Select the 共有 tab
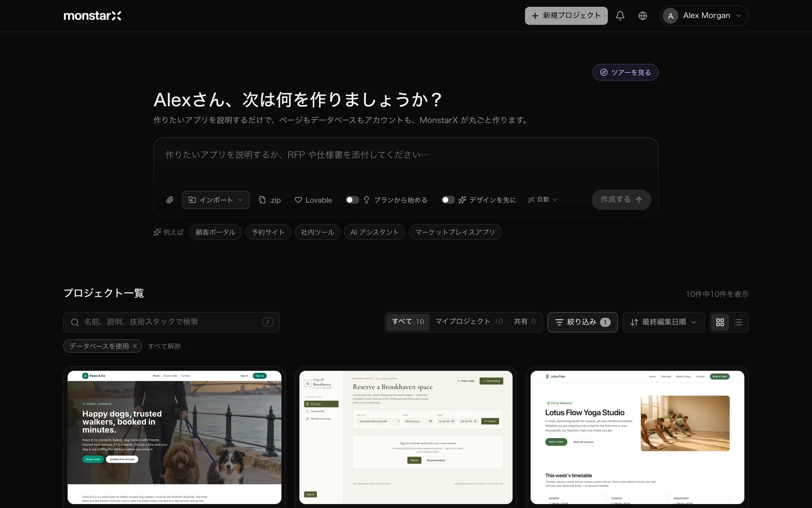Image resolution: width=812 pixels, height=508 pixels. pos(524,322)
